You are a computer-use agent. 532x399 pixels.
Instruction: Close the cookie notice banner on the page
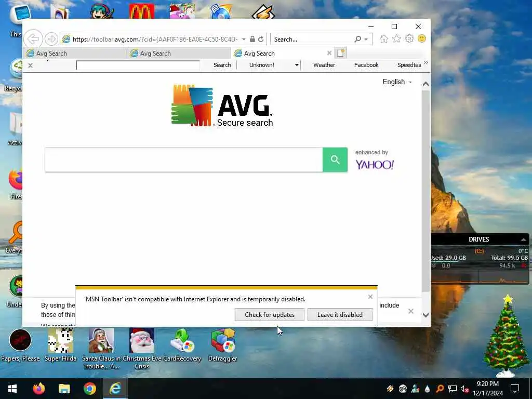point(410,311)
